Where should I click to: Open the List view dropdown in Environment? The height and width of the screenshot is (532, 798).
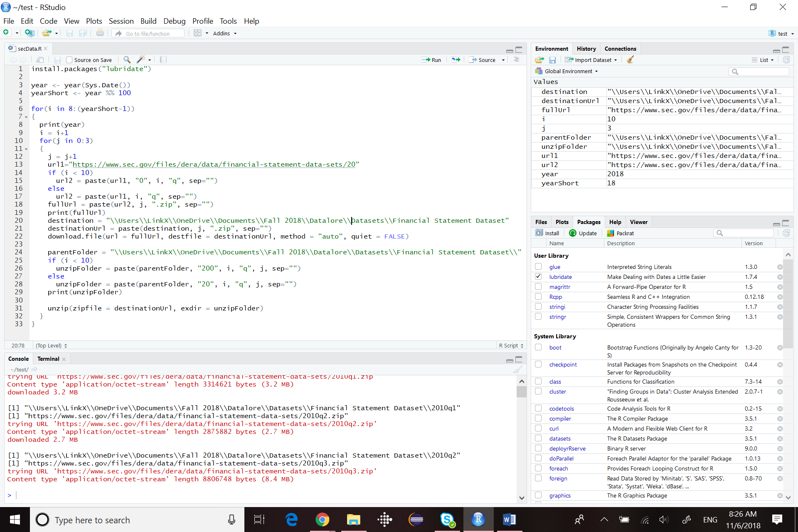point(763,60)
